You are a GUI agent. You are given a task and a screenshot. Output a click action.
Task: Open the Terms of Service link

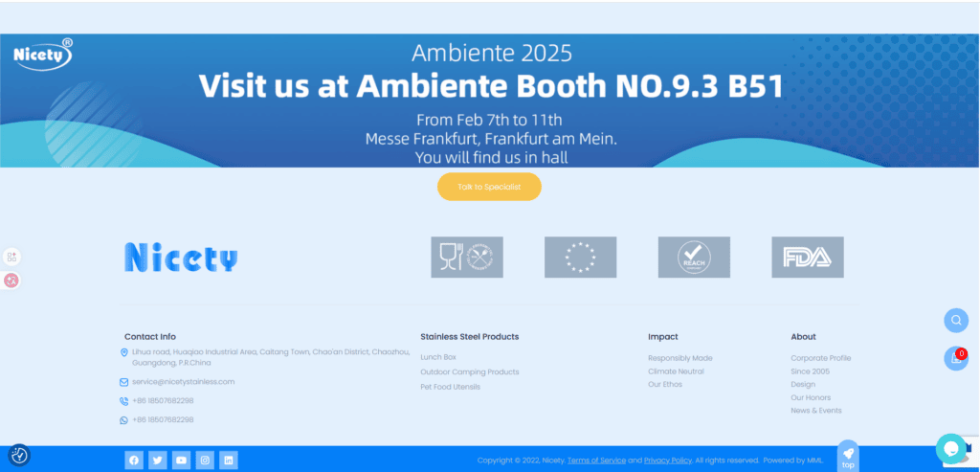coord(596,461)
